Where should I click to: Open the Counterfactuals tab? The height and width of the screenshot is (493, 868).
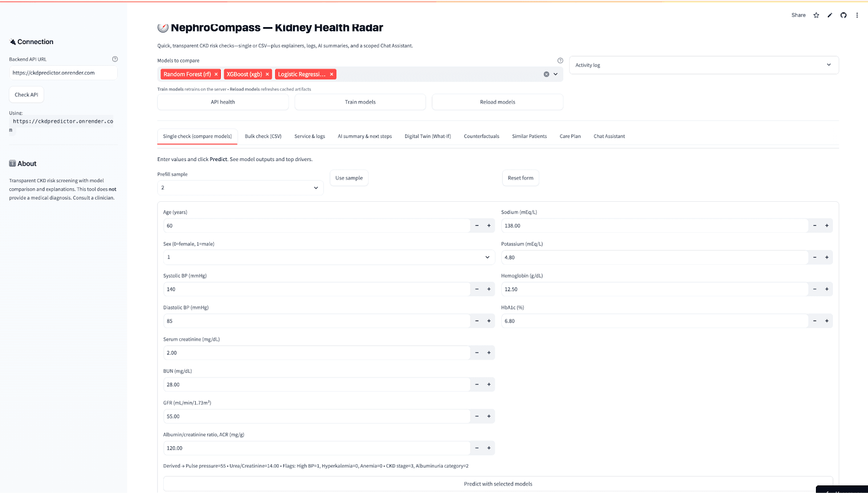click(x=481, y=136)
